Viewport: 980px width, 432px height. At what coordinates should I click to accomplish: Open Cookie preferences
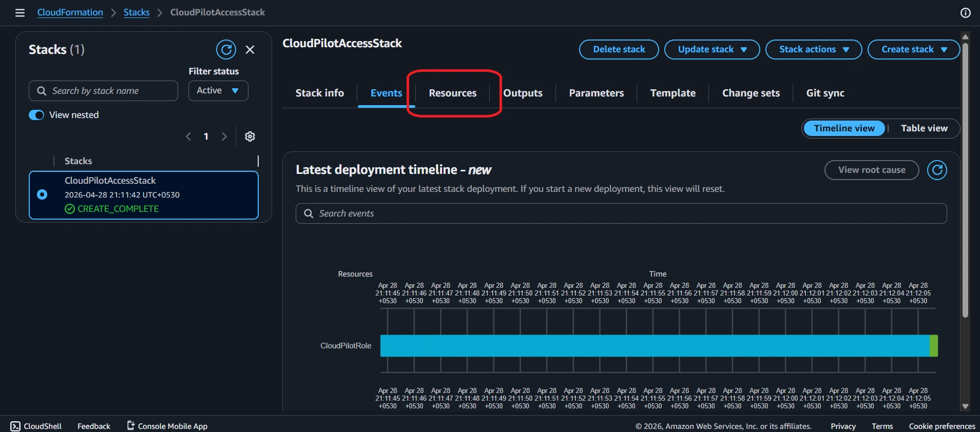(942, 426)
